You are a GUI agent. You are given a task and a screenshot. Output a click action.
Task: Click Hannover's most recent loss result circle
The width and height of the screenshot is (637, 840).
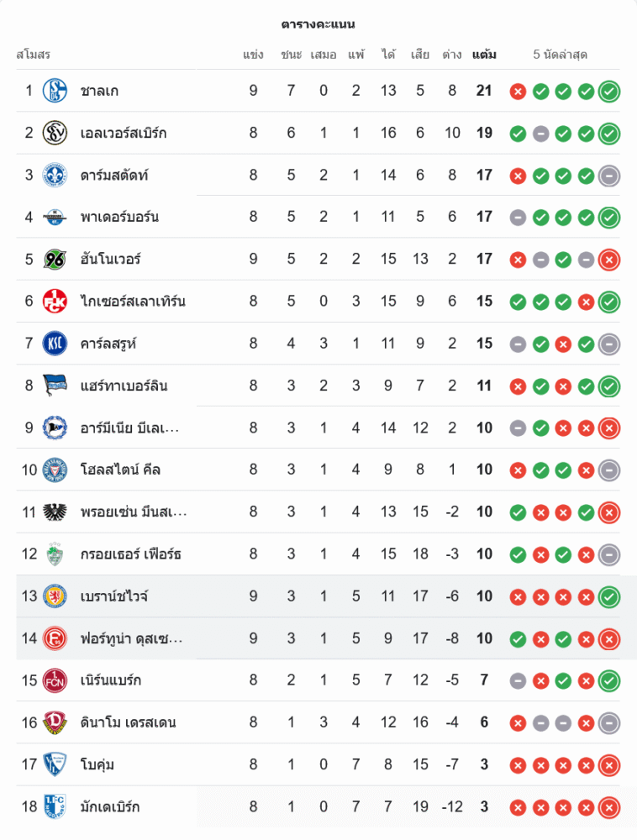[x=609, y=260]
